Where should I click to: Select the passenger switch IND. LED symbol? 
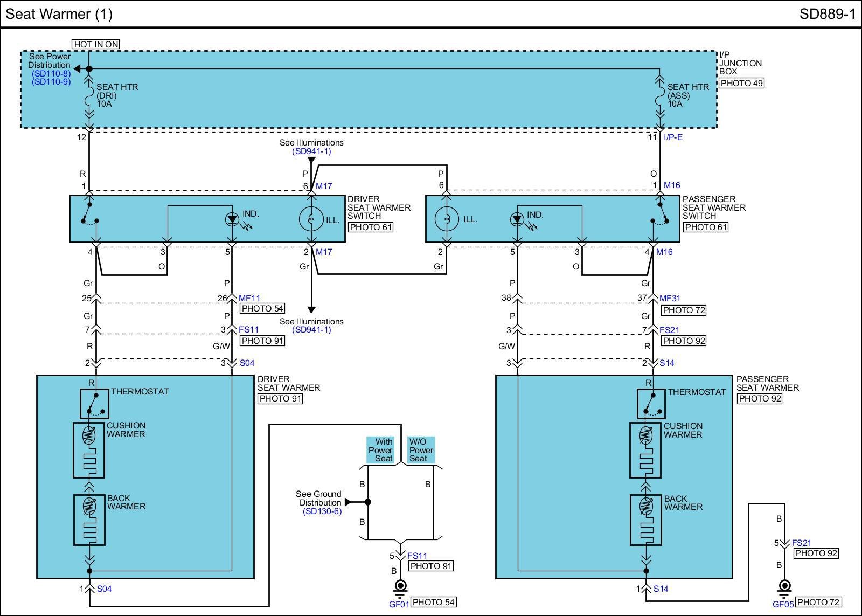[x=517, y=219]
